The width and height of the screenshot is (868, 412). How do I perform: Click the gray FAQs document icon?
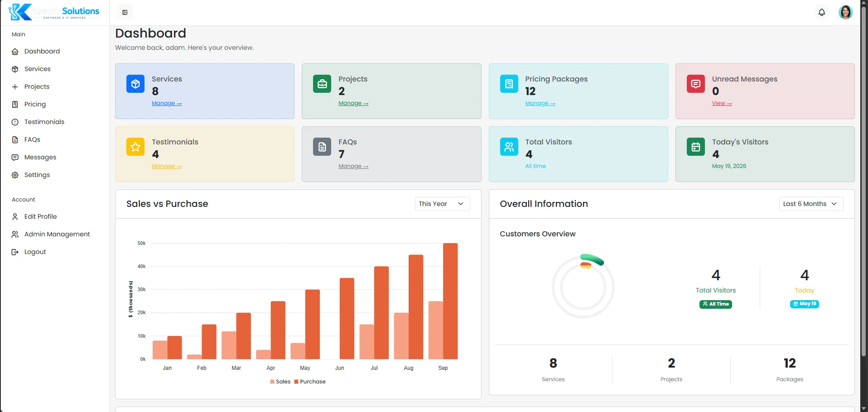click(x=322, y=147)
